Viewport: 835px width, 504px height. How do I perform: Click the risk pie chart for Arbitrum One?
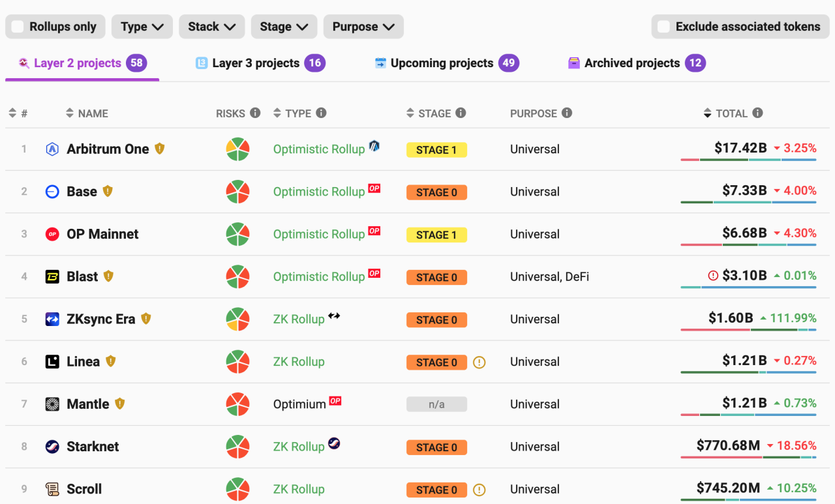[237, 149]
